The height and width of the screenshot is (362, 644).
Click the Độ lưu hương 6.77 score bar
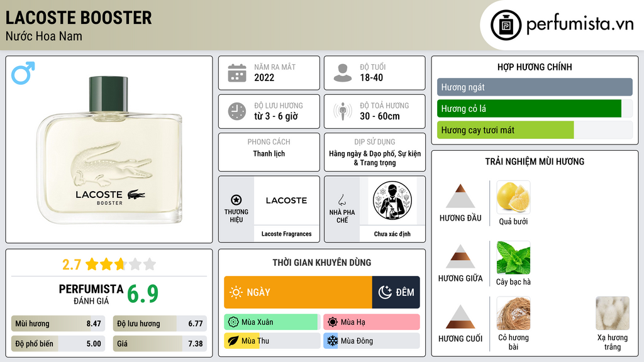tap(160, 324)
